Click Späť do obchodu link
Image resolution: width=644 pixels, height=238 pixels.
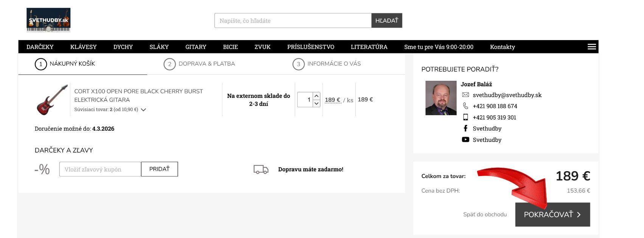click(485, 214)
